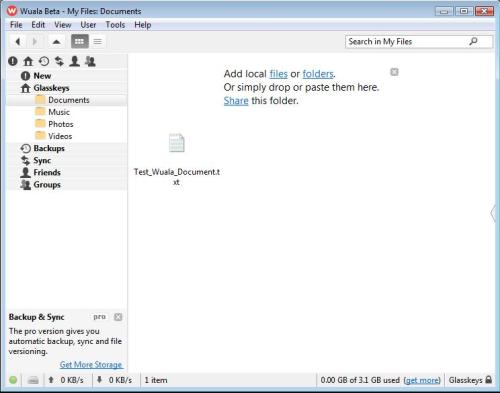Switch to list view
Screen dimensions: 500x393
(x=98, y=42)
